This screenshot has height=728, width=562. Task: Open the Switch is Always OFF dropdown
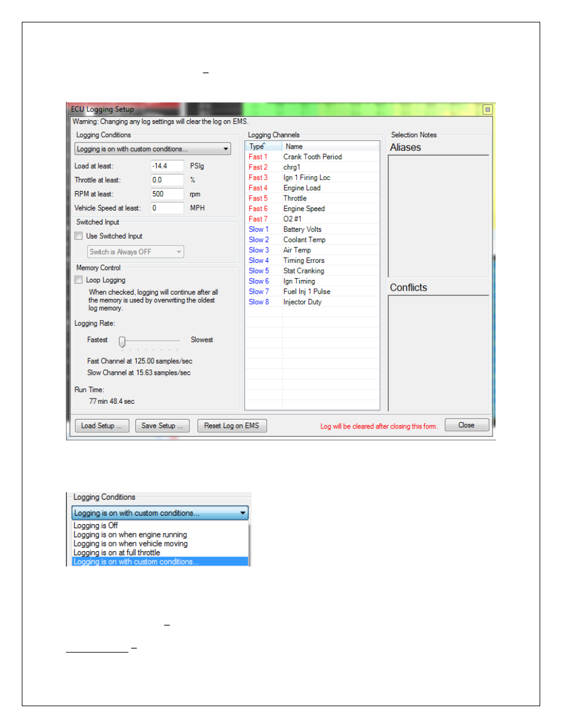click(x=135, y=252)
